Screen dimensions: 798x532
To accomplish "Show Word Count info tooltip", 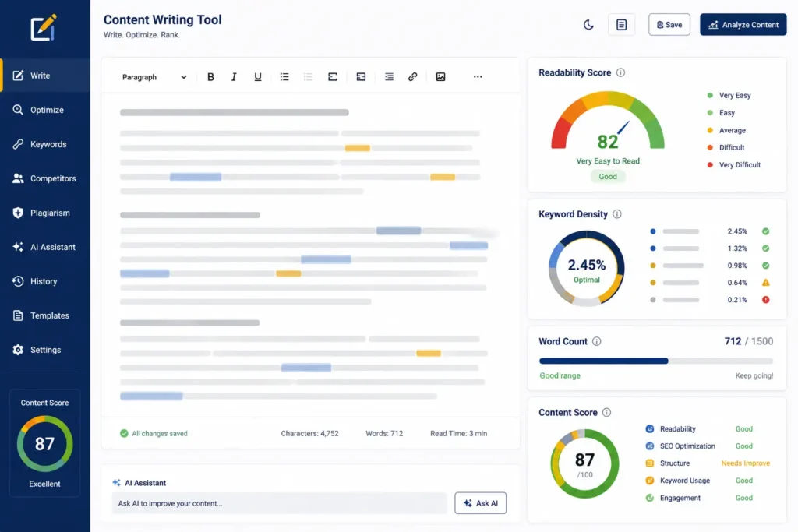I will tap(596, 341).
